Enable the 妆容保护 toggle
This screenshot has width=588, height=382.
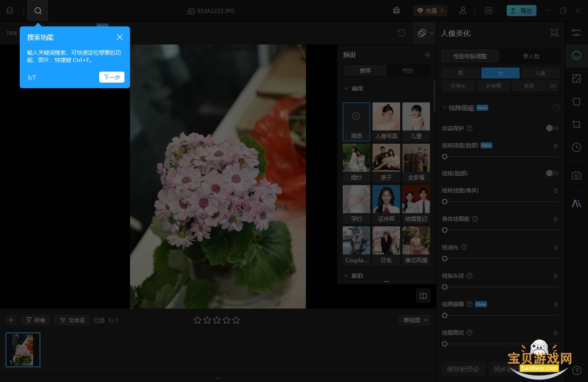point(553,128)
